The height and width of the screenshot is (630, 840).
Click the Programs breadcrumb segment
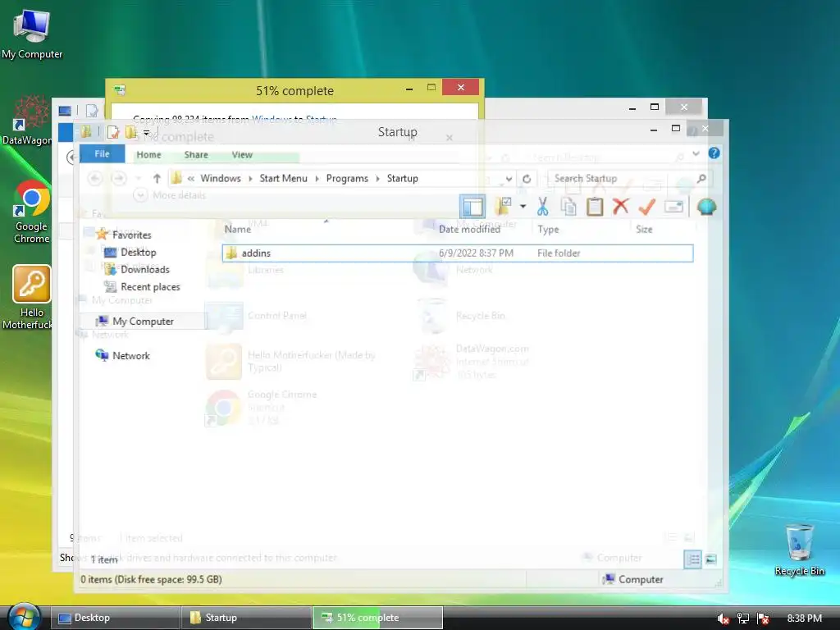coord(347,178)
